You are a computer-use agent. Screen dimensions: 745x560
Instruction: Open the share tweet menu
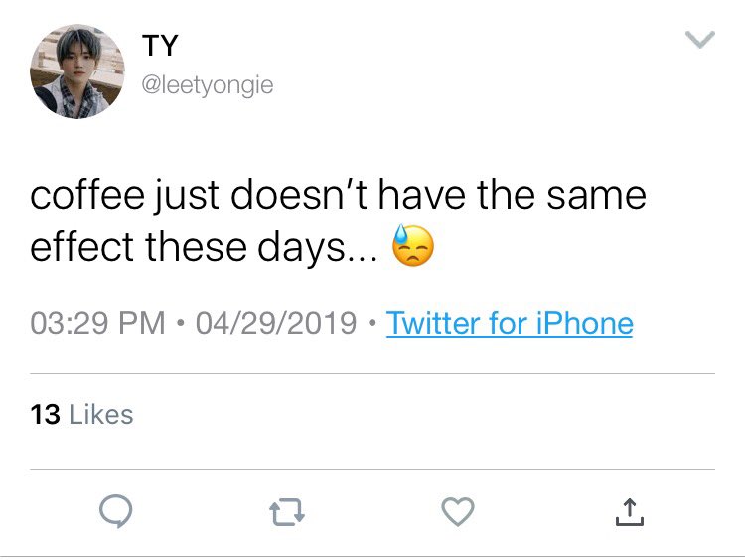(x=629, y=511)
